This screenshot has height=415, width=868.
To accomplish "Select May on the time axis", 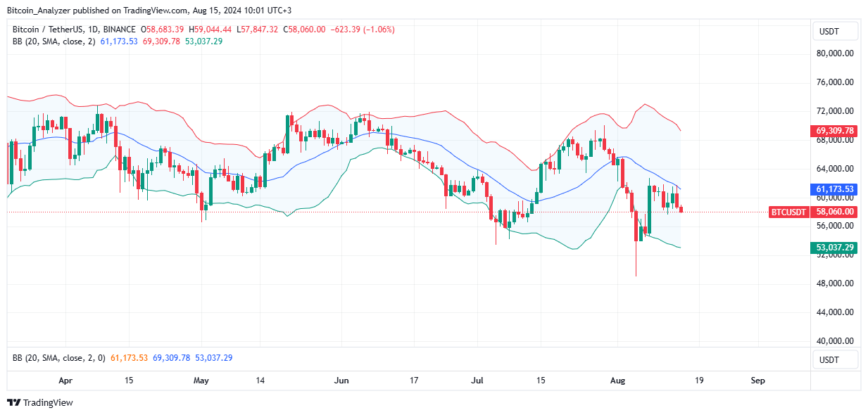I will 201,380.
